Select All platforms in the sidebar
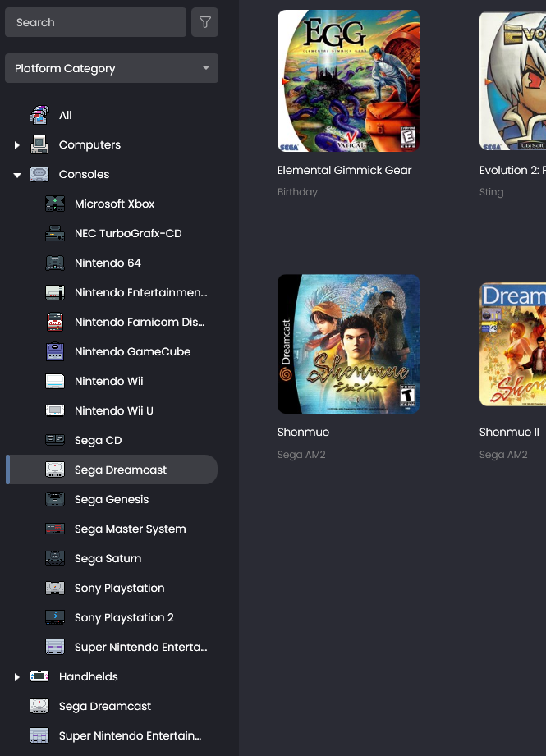 (65, 116)
